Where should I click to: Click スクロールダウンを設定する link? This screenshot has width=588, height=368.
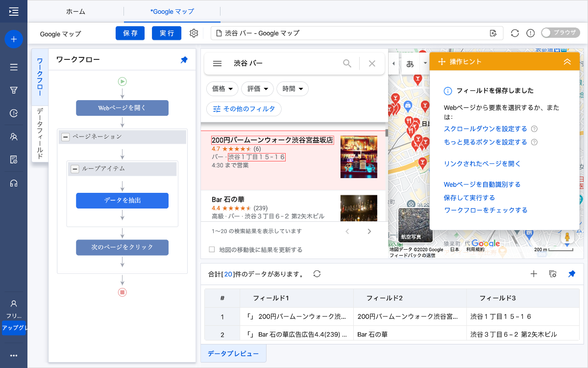485,129
